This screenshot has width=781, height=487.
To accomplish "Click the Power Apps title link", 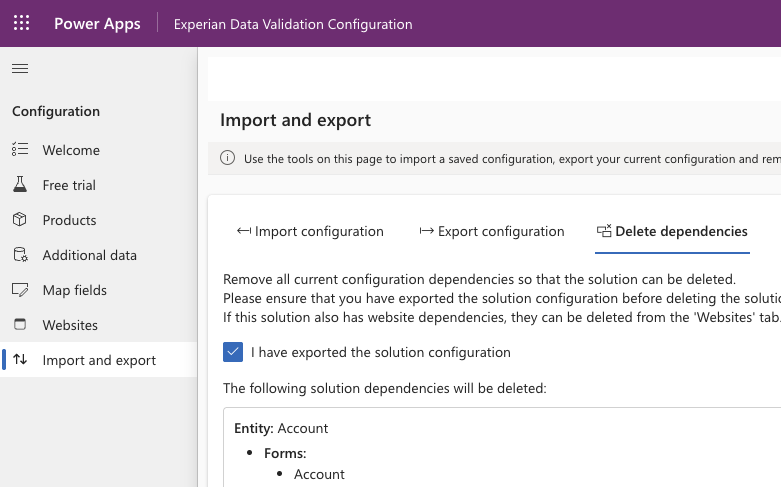I will [x=97, y=23].
